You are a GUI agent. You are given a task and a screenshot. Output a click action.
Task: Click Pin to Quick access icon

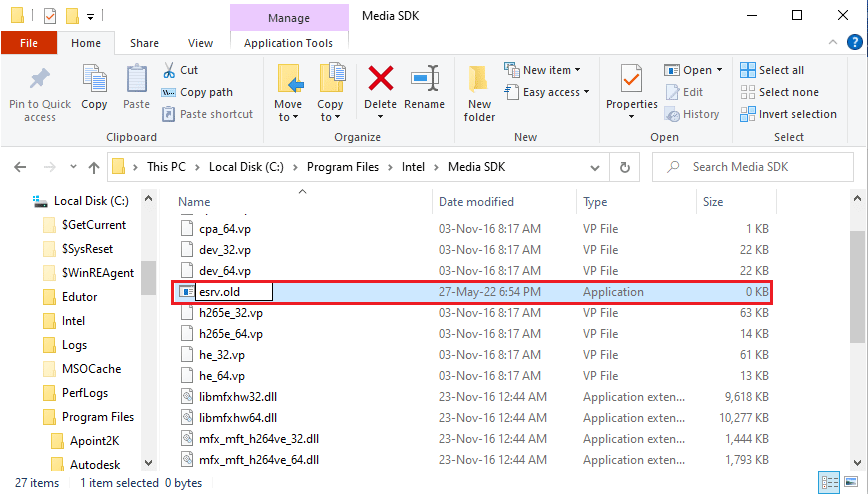(x=39, y=79)
